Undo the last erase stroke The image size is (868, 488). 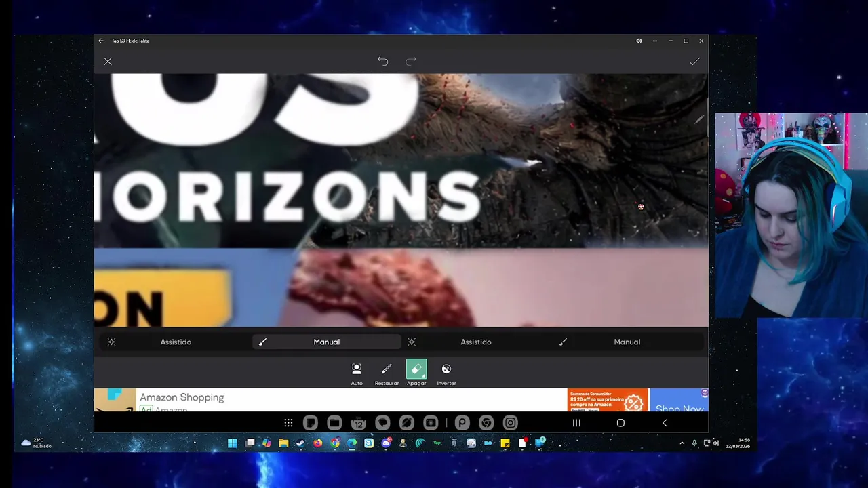[x=382, y=62]
